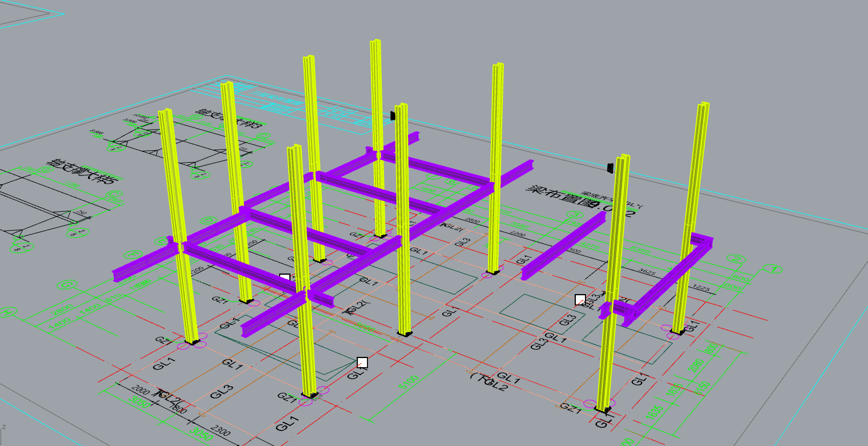
Task: Click the base plate under the rightmost yellow column
Action: [x=677, y=332]
